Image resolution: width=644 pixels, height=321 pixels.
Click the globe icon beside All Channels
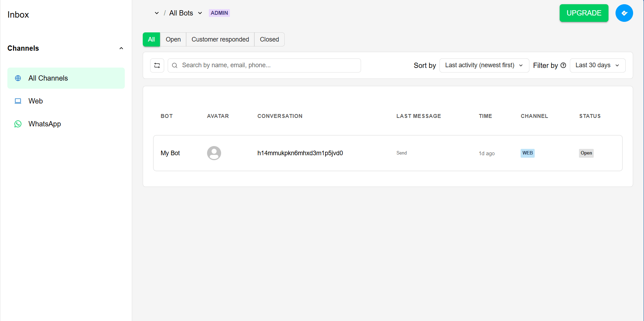point(18,78)
